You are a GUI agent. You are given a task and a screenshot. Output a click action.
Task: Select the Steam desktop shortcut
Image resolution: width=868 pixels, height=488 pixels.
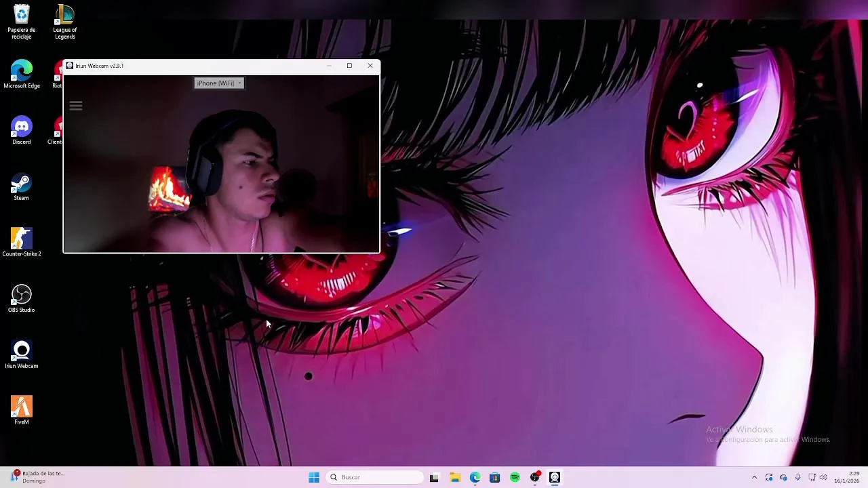[x=21, y=187]
